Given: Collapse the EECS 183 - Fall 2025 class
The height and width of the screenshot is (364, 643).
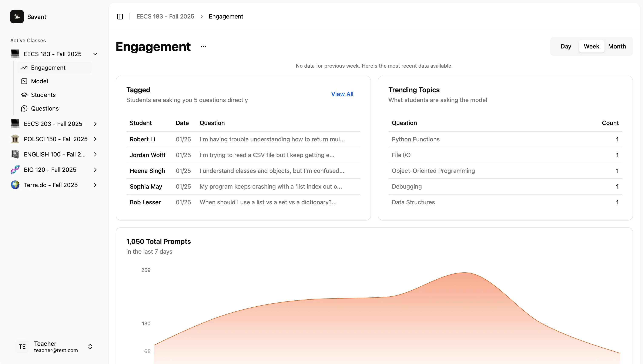Looking at the screenshot, I should [95, 54].
